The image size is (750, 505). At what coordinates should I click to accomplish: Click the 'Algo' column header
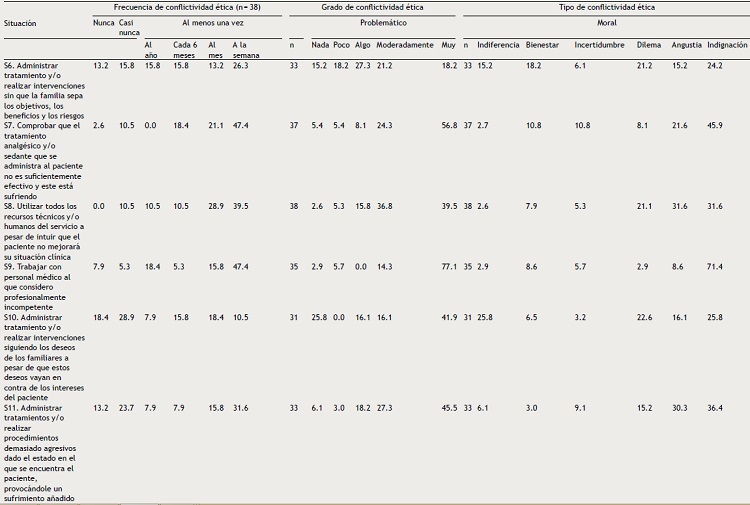[363, 45]
